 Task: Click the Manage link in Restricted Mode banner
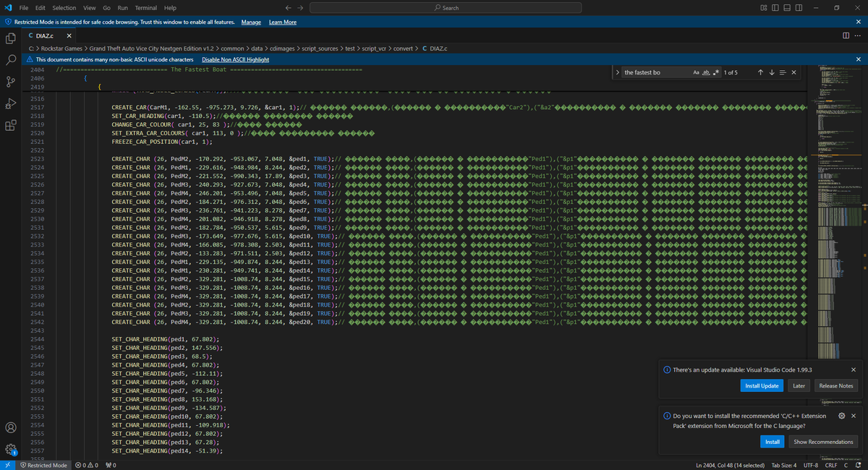251,22
